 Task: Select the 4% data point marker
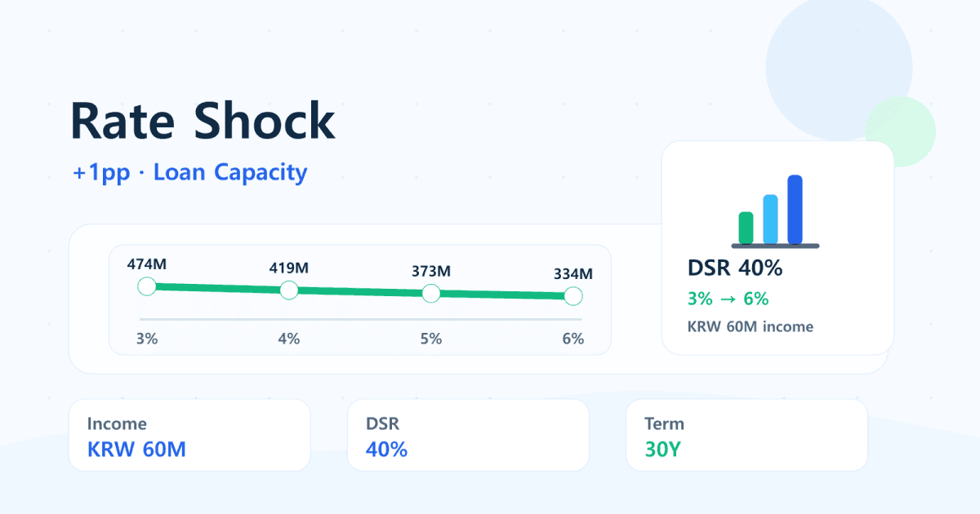click(x=289, y=290)
